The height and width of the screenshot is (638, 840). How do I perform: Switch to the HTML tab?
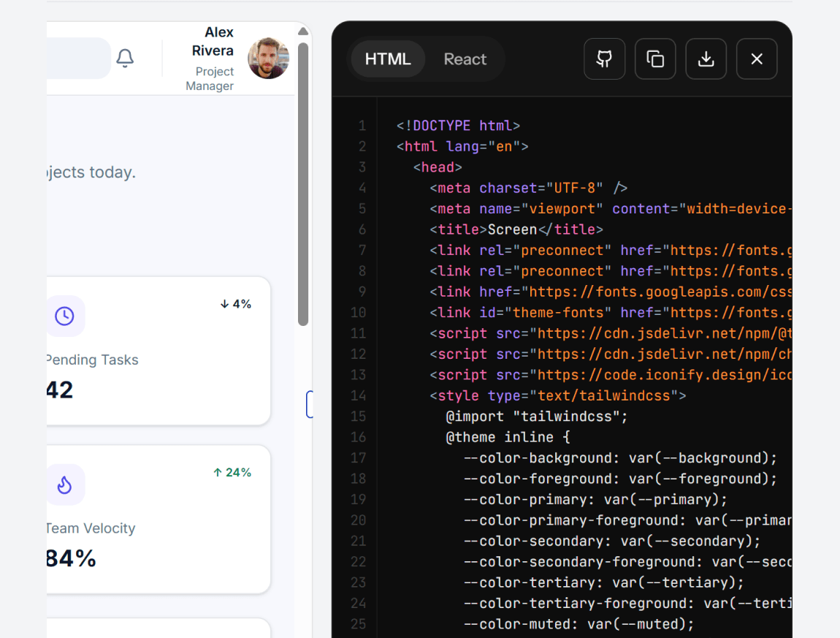click(388, 59)
